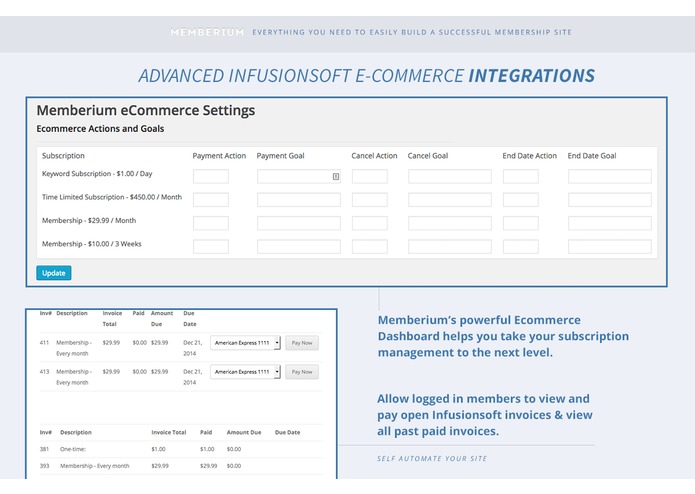This screenshot has height=494, width=695.
Task: Click the 'Amount Due' header in paid invoices table
Action: [244, 432]
